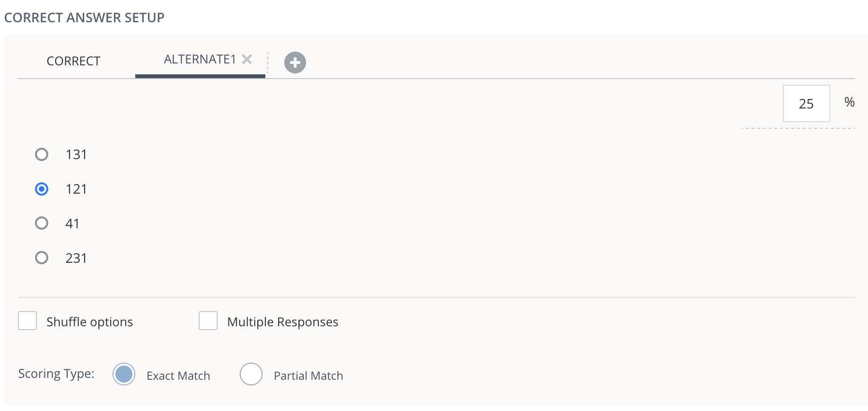This screenshot has width=868, height=411.
Task: Click the selected 121 radio button
Action: (x=42, y=188)
